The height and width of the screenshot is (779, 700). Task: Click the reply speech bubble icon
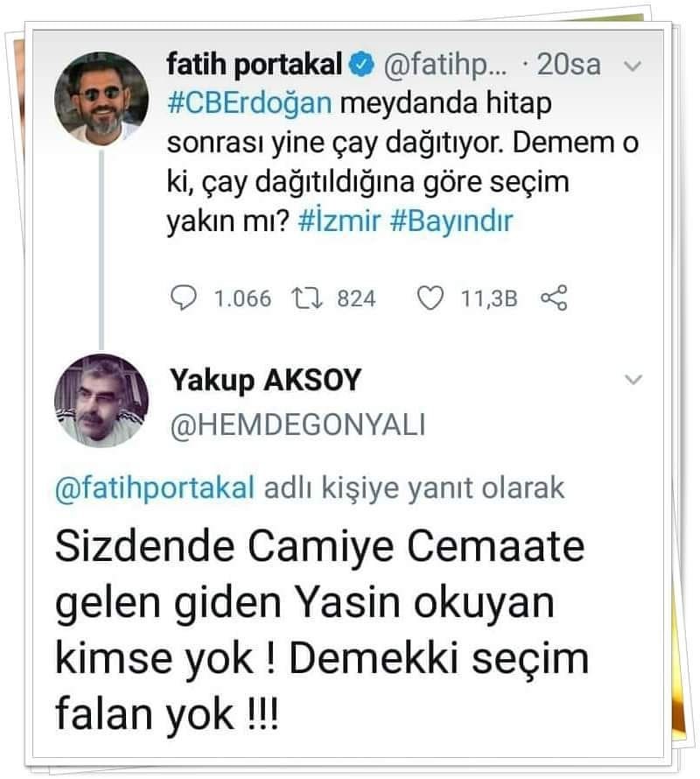[183, 299]
